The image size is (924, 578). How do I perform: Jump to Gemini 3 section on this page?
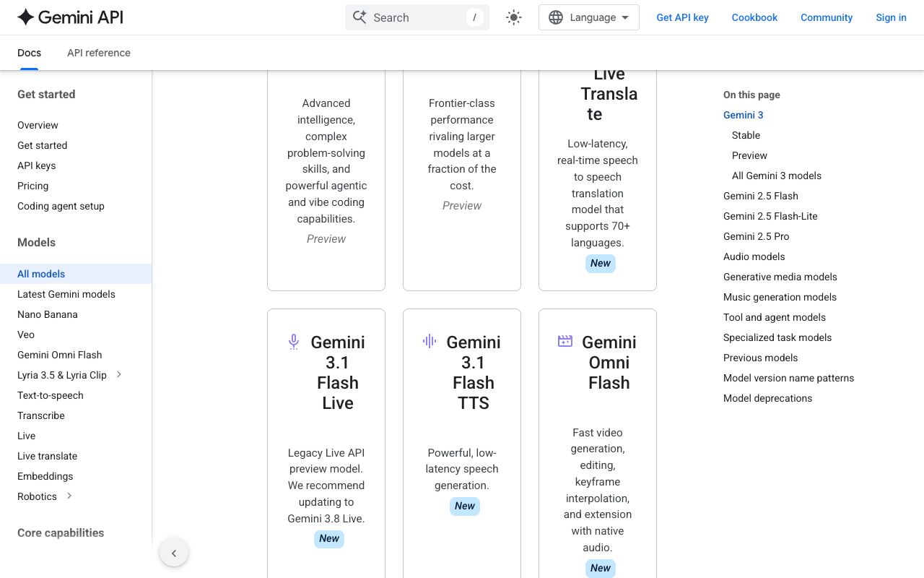point(744,115)
